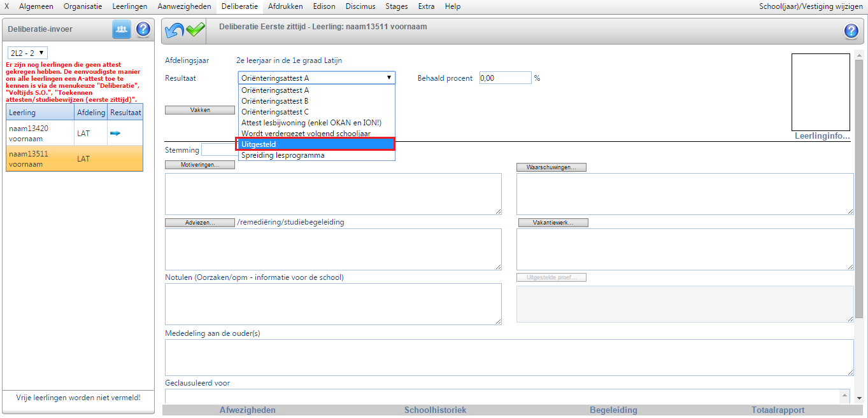Viewport: 868px width, 418px height.
Task: Click the Vakantiewerk... button
Action: [x=553, y=223]
